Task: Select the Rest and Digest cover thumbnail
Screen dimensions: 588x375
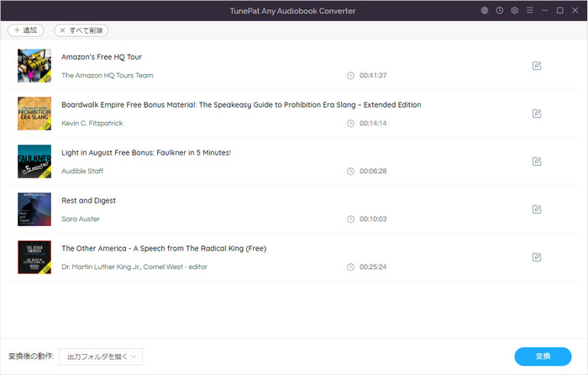Action: pyautogui.click(x=34, y=209)
